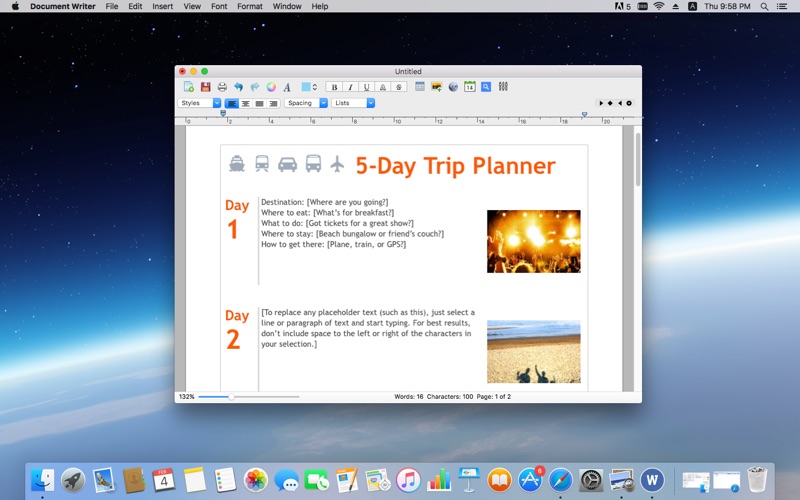Click the vertical scrollbar thumb
800x500 pixels.
click(x=638, y=159)
